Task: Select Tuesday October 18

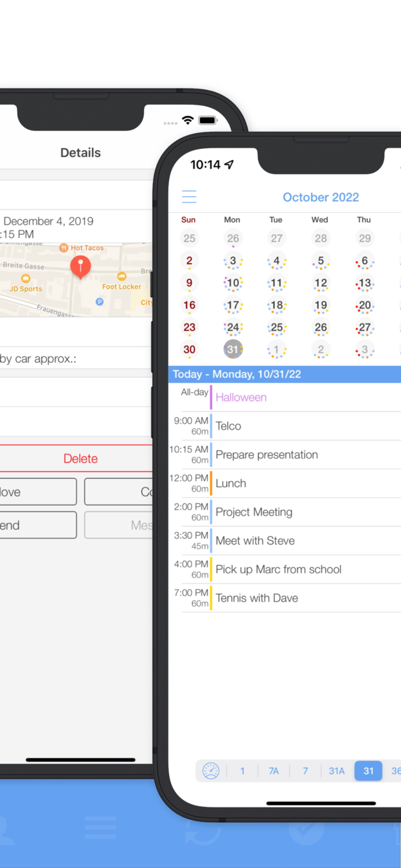Action: (277, 306)
